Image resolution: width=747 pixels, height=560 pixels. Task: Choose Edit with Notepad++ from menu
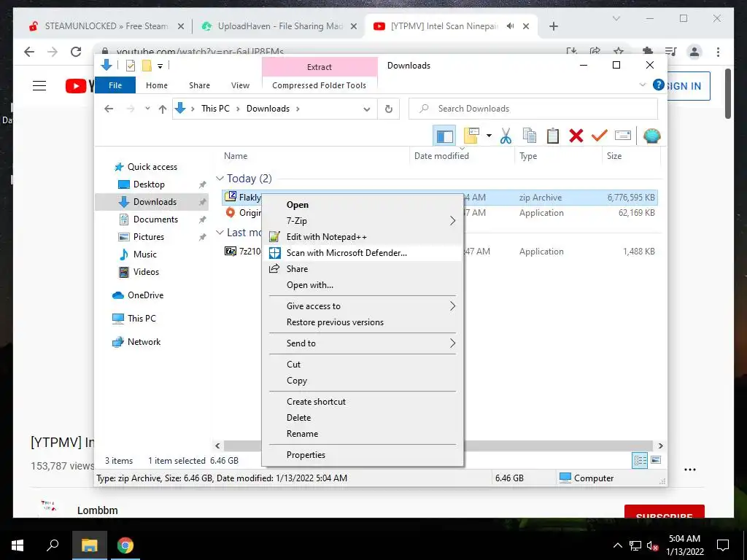[362, 237]
